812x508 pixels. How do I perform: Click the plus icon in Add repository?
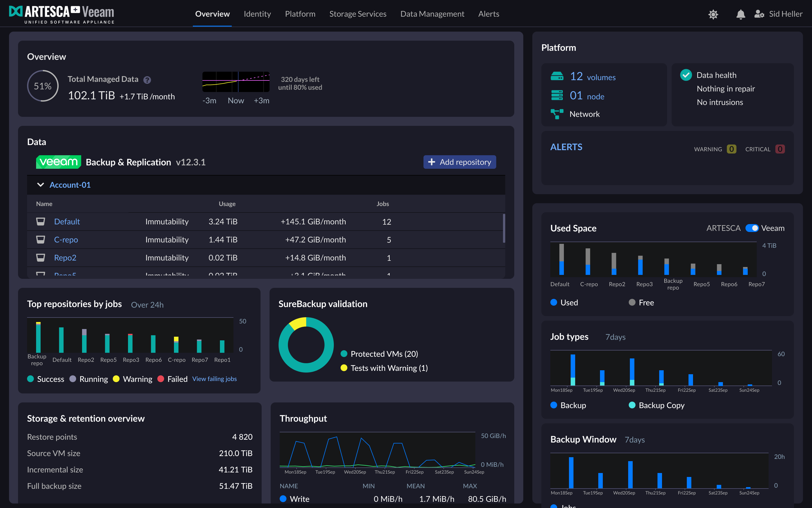[431, 162]
